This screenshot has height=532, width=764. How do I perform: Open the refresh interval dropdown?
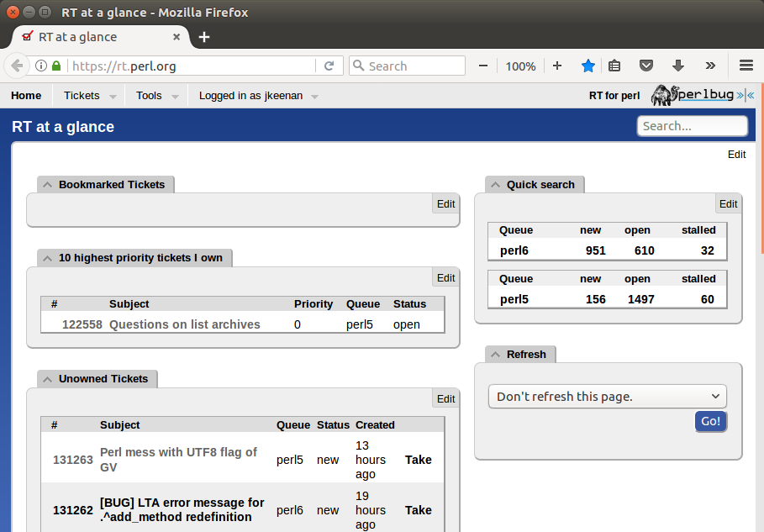tap(607, 397)
